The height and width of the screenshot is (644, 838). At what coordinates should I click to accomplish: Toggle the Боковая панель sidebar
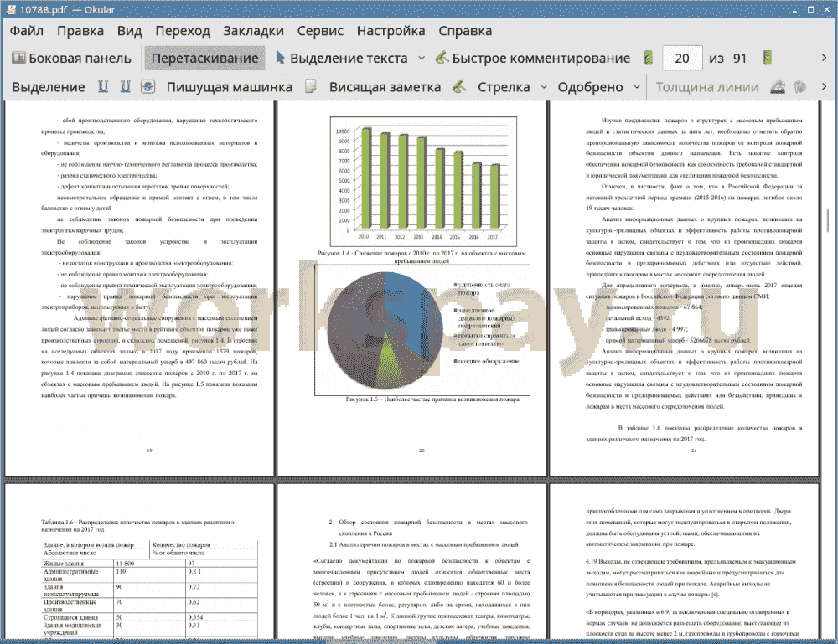pos(71,58)
